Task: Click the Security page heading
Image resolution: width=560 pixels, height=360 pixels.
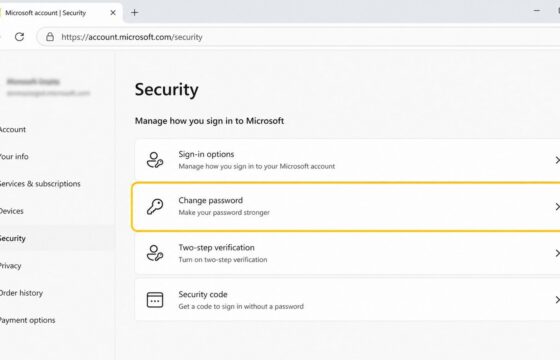Action: coord(166,90)
